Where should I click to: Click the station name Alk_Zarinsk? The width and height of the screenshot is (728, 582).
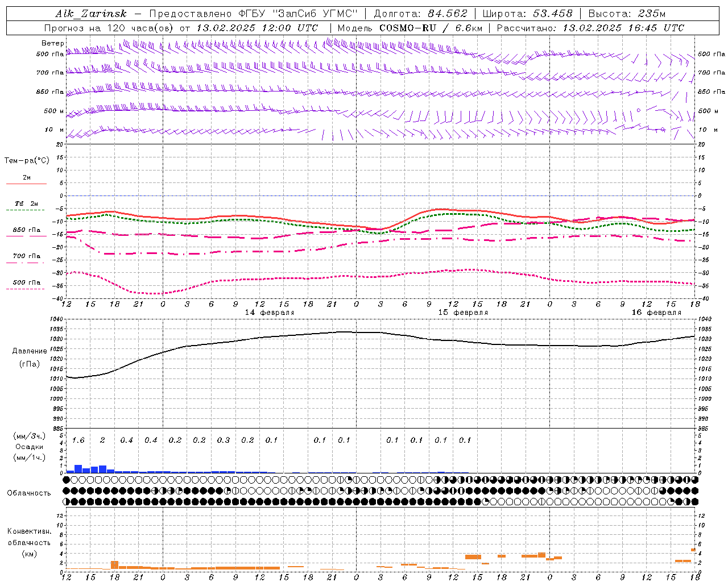click(x=91, y=14)
